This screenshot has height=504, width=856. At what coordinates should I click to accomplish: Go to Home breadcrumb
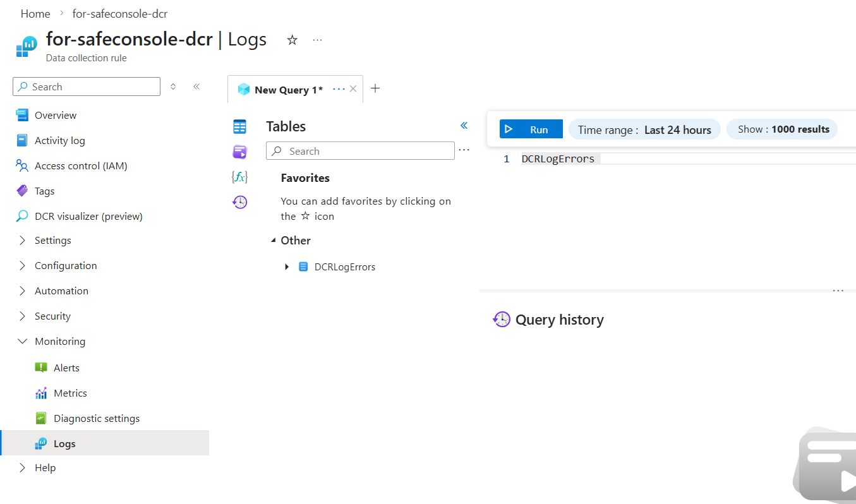(x=35, y=13)
